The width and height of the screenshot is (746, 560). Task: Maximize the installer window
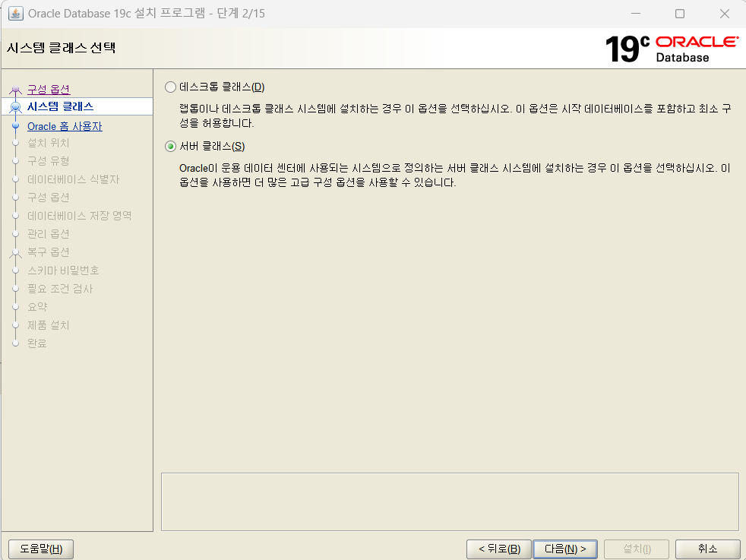pos(680,14)
